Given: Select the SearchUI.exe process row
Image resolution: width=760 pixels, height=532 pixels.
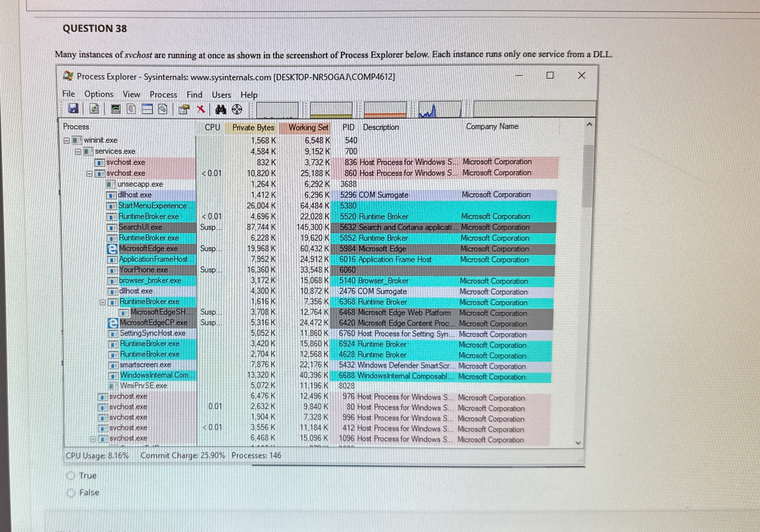Looking at the screenshot, I should 140,227.
